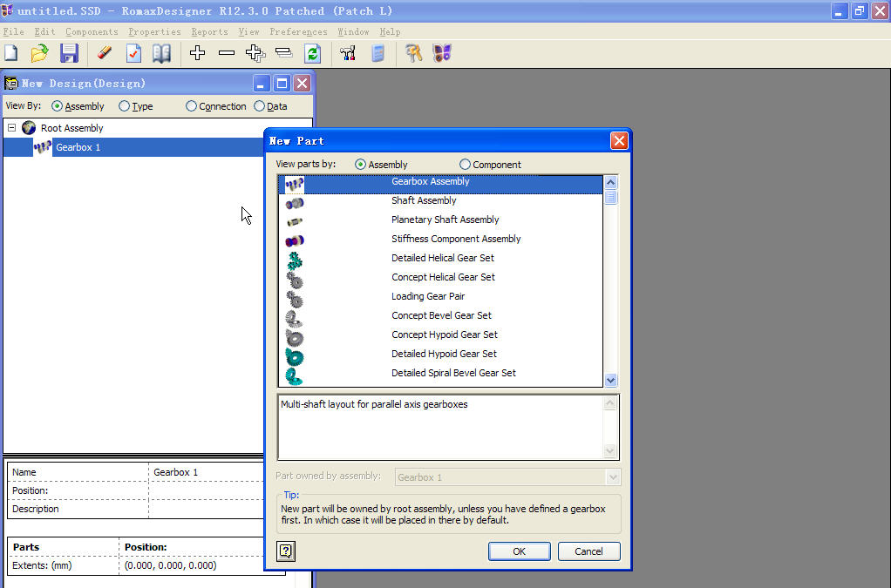The width and height of the screenshot is (891, 588).
Task: Click OK in New Part dialog
Action: click(x=519, y=551)
